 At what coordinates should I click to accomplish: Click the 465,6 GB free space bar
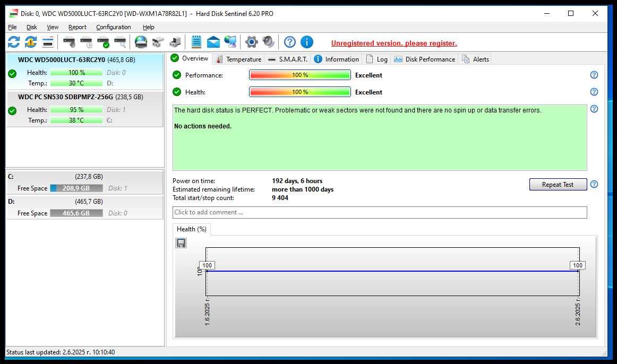click(x=76, y=213)
